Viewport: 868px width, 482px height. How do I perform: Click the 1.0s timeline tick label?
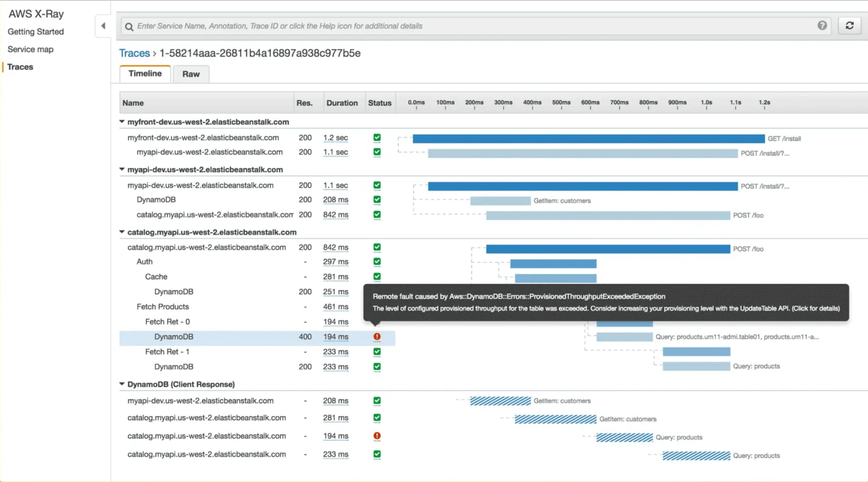706,103
